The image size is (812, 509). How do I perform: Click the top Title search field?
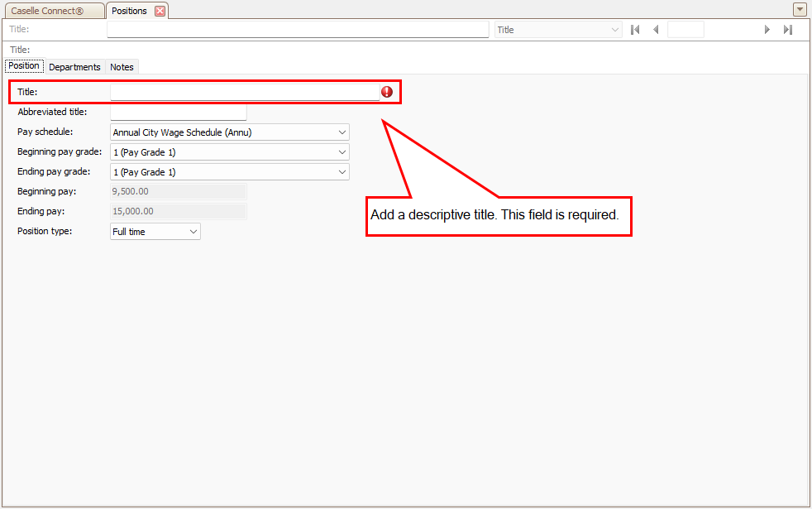coord(298,30)
